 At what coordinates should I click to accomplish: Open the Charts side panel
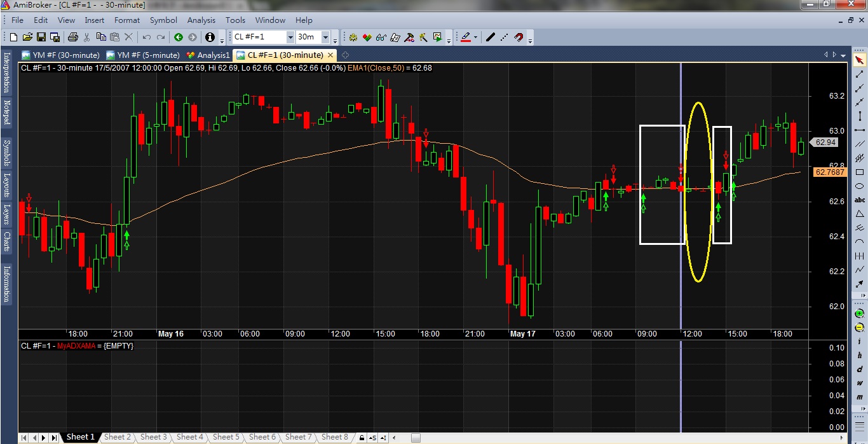[x=7, y=242]
